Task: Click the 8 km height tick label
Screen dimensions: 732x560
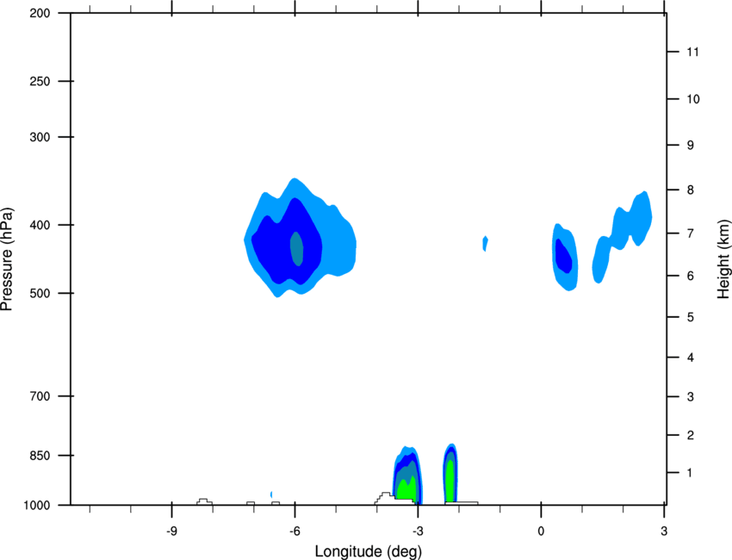Action: (x=691, y=190)
